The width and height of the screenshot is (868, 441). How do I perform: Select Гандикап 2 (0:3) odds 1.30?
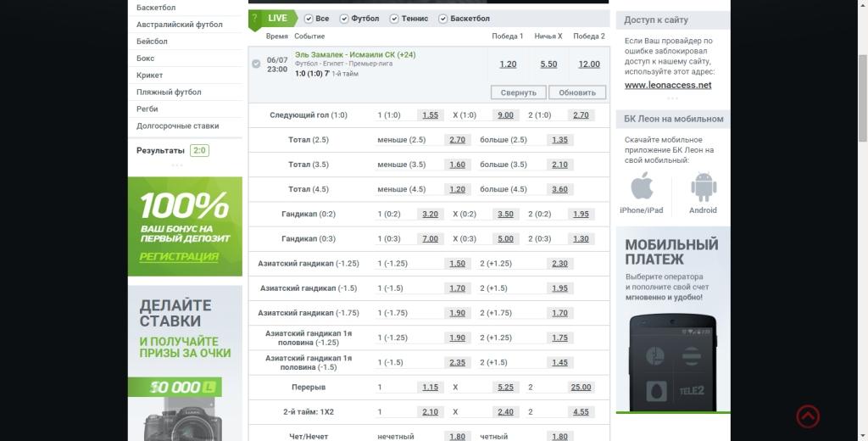(x=581, y=239)
